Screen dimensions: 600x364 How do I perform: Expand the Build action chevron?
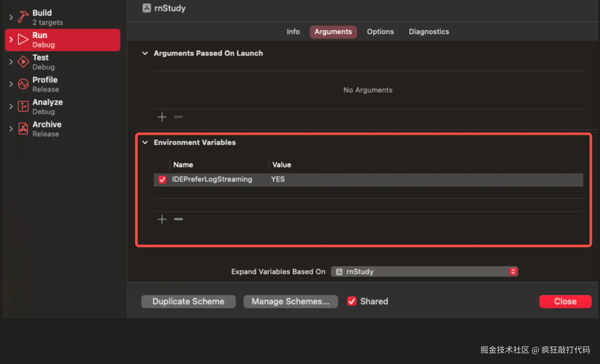click(11, 17)
